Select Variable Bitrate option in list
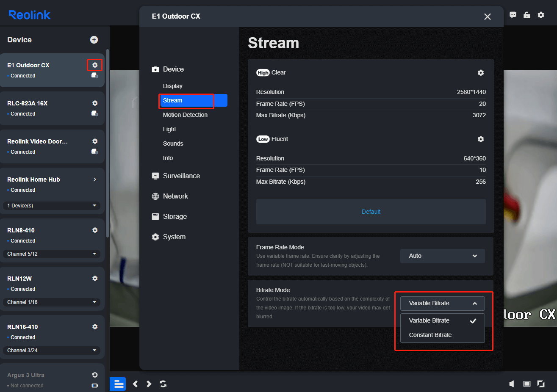The image size is (557, 392). click(443, 320)
